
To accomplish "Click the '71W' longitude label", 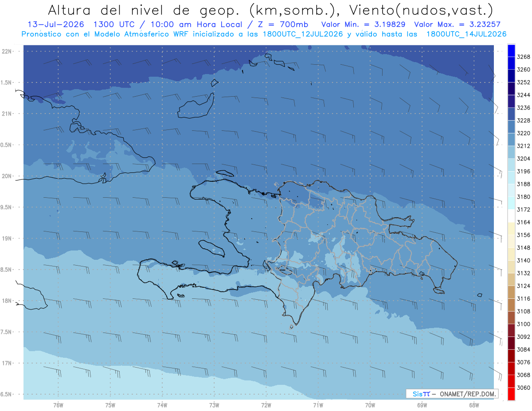I will coord(318,405).
